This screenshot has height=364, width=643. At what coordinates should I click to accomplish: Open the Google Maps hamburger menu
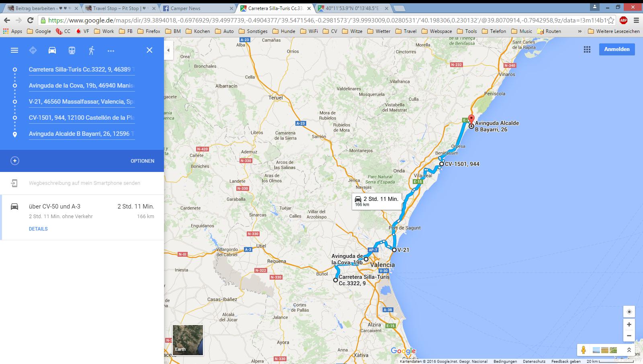[14, 50]
